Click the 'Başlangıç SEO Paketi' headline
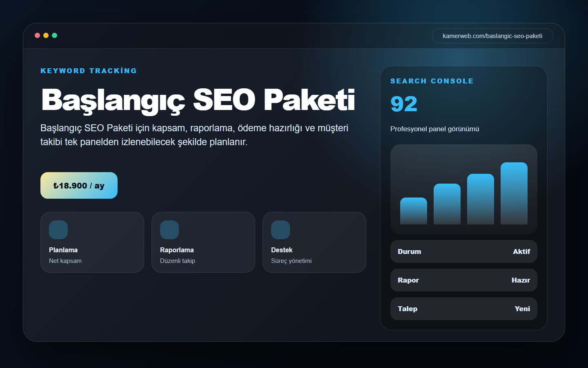588x368 pixels. [198, 100]
